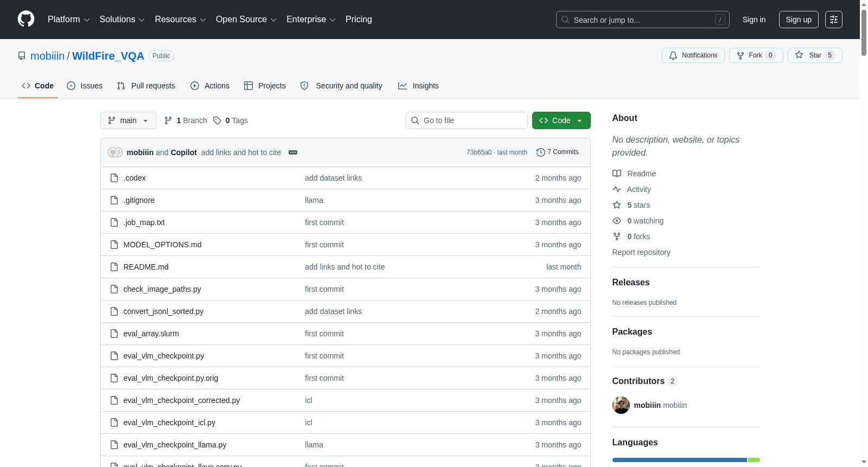Open the WildFire_VQA repository link
Screen dimensions: 868x467
[108, 56]
